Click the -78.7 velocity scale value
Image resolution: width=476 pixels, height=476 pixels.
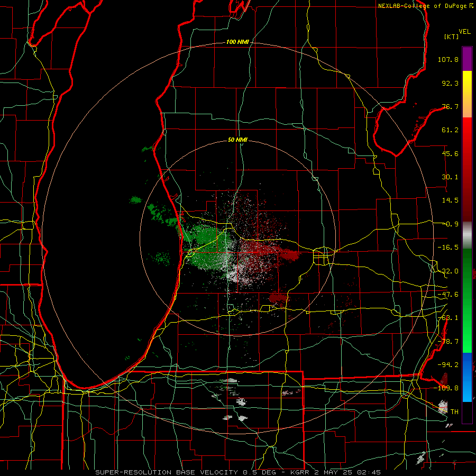(x=448, y=342)
